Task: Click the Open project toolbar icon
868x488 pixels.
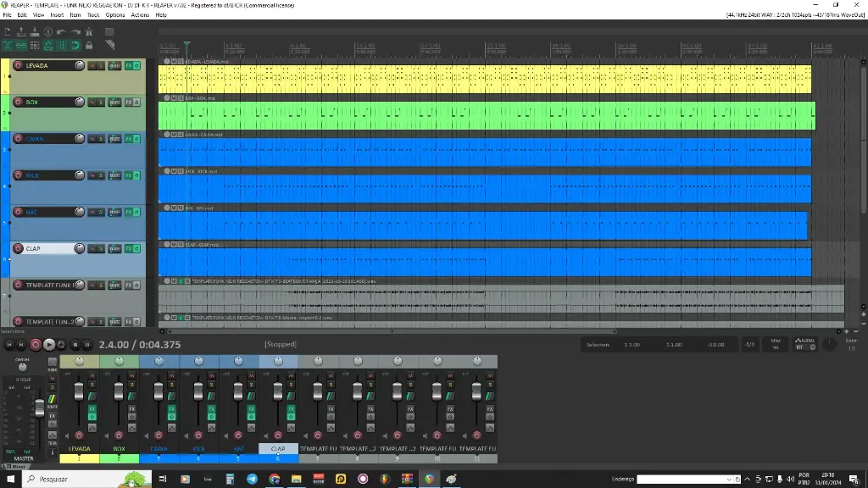Action: (x=21, y=32)
